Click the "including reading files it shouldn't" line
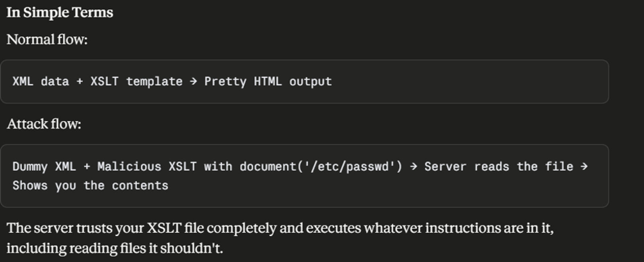This screenshot has height=262, width=644. click(115, 248)
